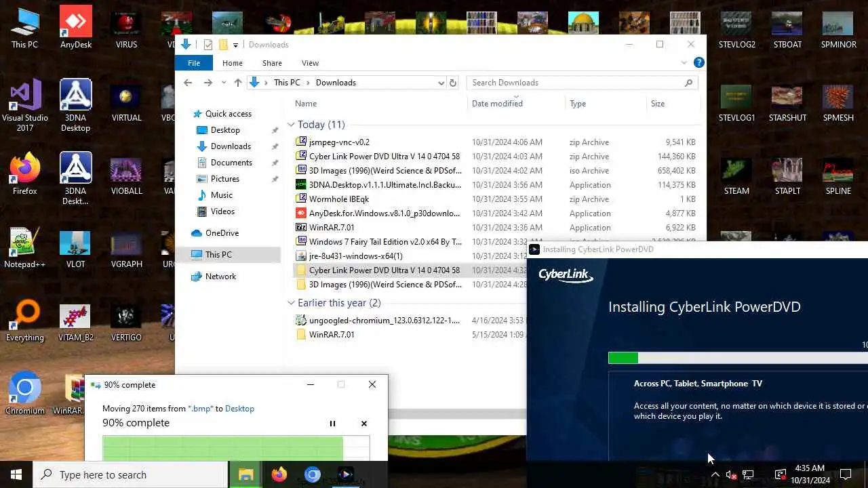The width and height of the screenshot is (868, 488).
Task: Select Visual Studio 2017 desktop shortcut
Action: (x=25, y=105)
